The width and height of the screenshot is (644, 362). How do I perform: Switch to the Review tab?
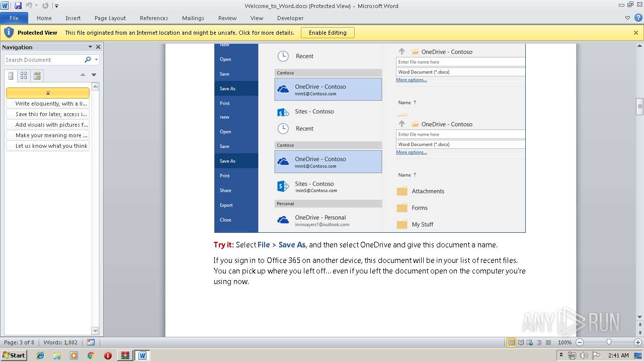(x=227, y=18)
